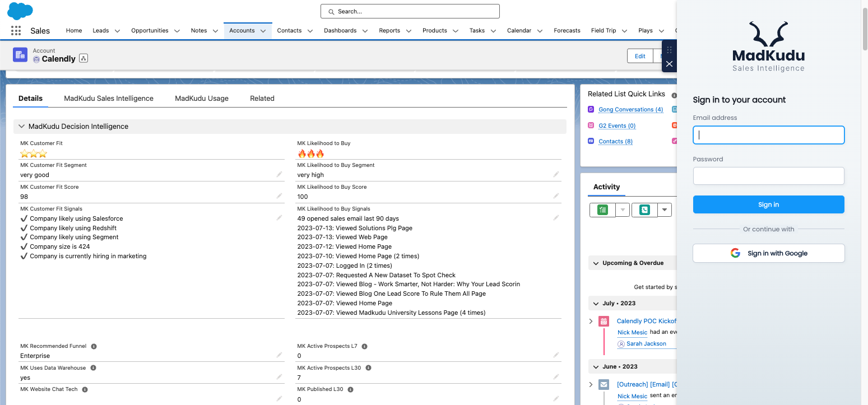Show info for MK Uses Data Warehouse
This screenshot has height=405, width=868.
click(x=93, y=368)
